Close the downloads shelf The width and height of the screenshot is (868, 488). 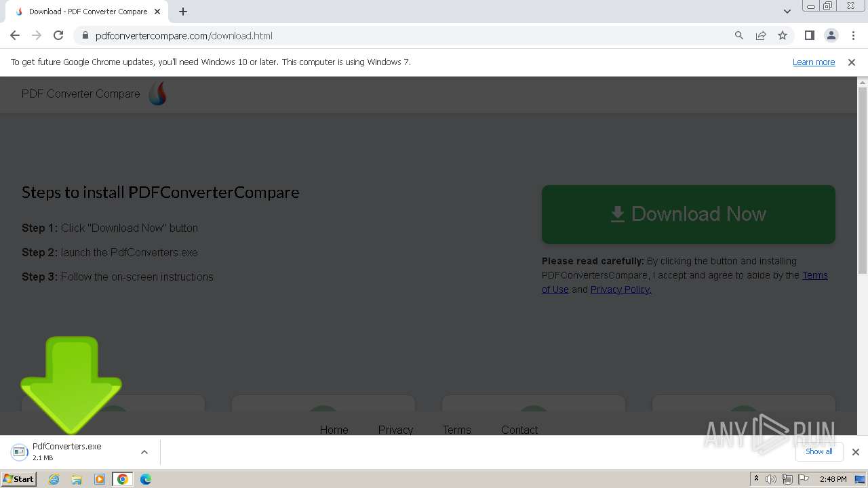click(855, 452)
